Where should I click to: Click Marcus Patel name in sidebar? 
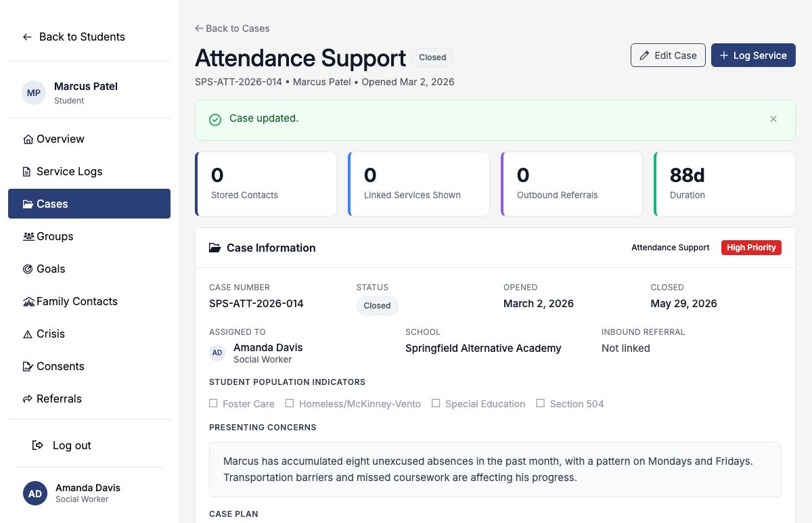(x=86, y=87)
